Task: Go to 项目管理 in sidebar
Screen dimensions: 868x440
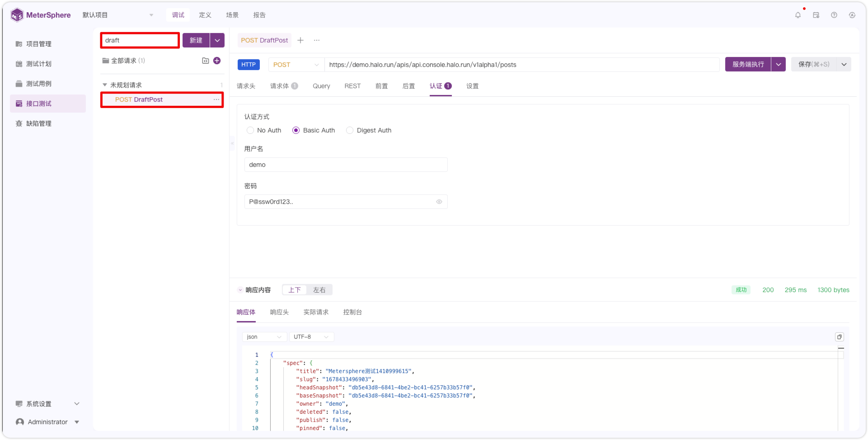Action: point(48,44)
